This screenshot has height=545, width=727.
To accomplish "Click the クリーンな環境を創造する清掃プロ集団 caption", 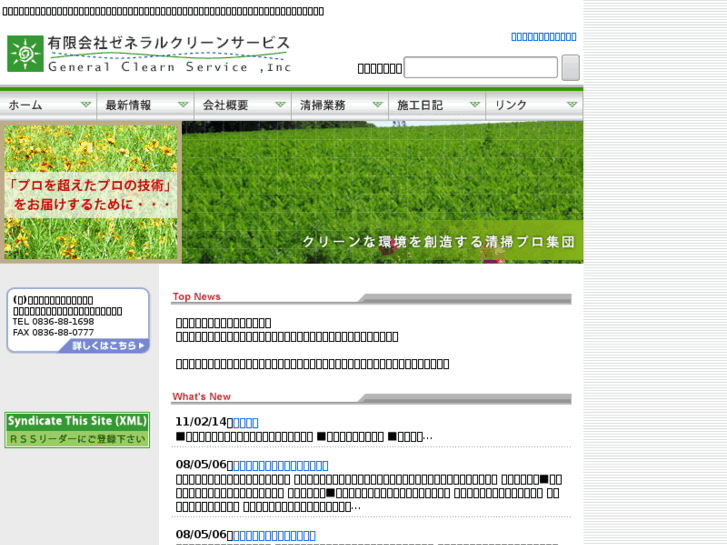I will pyautogui.click(x=439, y=242).
